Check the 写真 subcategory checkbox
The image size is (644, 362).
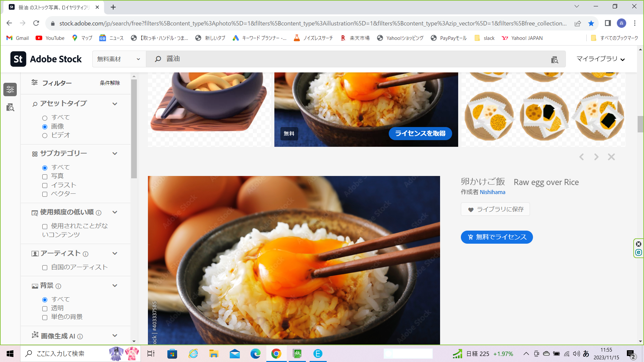pos(45,177)
